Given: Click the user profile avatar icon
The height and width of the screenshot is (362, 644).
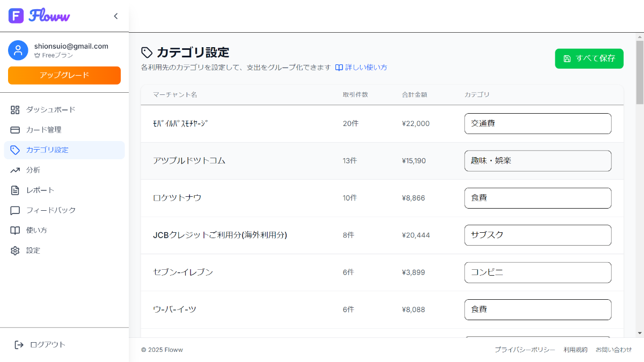Looking at the screenshot, I should 18,50.
